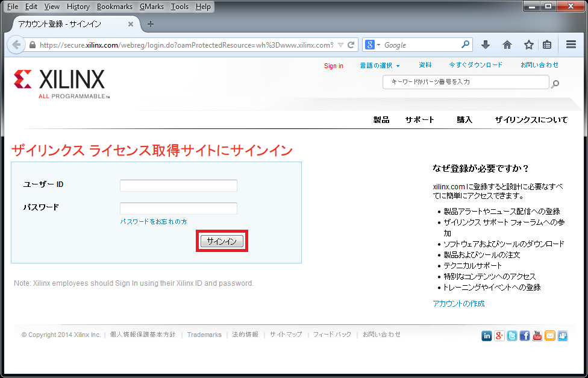This screenshot has height=378, width=588.
Task: Open the Bookmarks menu
Action: tap(114, 7)
